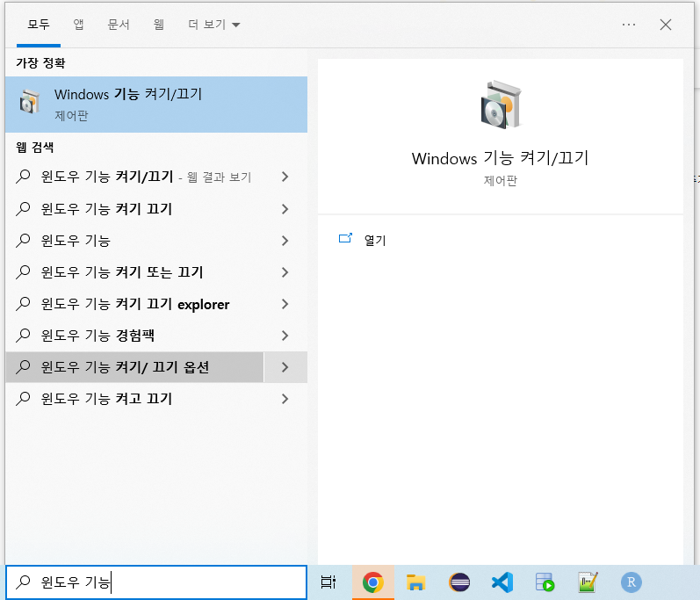Click 열기 to open the control panel item

[375, 240]
